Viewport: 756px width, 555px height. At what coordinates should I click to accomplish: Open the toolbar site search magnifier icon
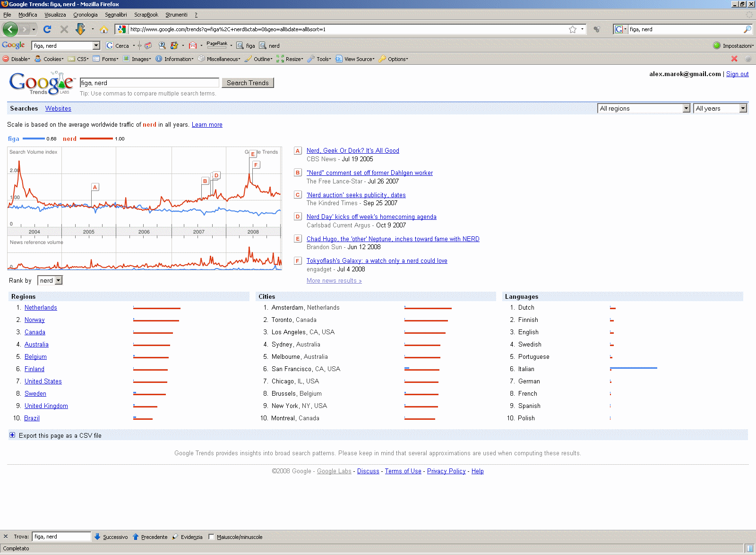162,46
